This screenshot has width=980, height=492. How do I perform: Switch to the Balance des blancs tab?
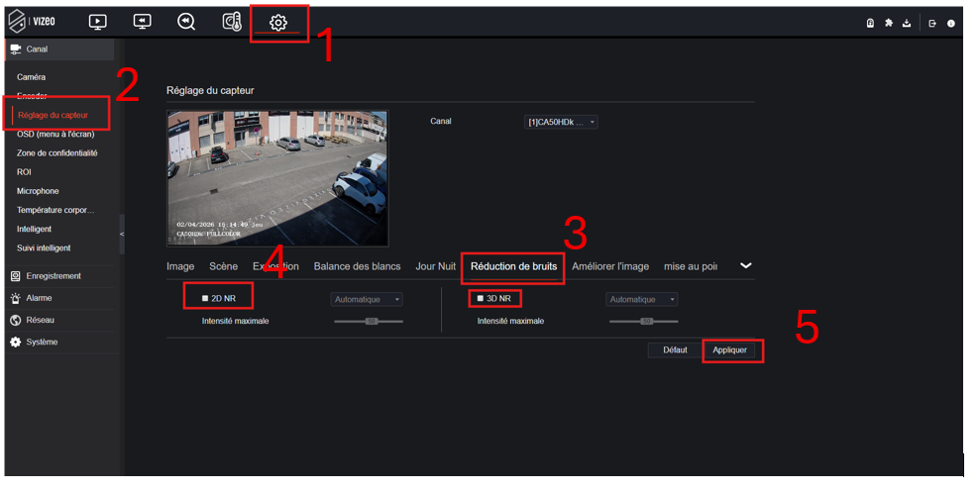coord(357,266)
